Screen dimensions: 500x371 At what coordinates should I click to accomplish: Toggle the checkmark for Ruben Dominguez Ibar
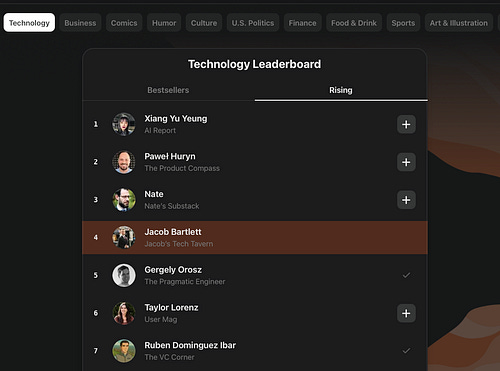point(406,351)
